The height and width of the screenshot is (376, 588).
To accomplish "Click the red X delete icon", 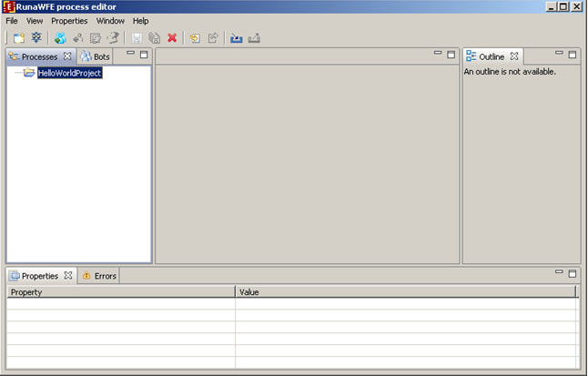I will (x=171, y=38).
